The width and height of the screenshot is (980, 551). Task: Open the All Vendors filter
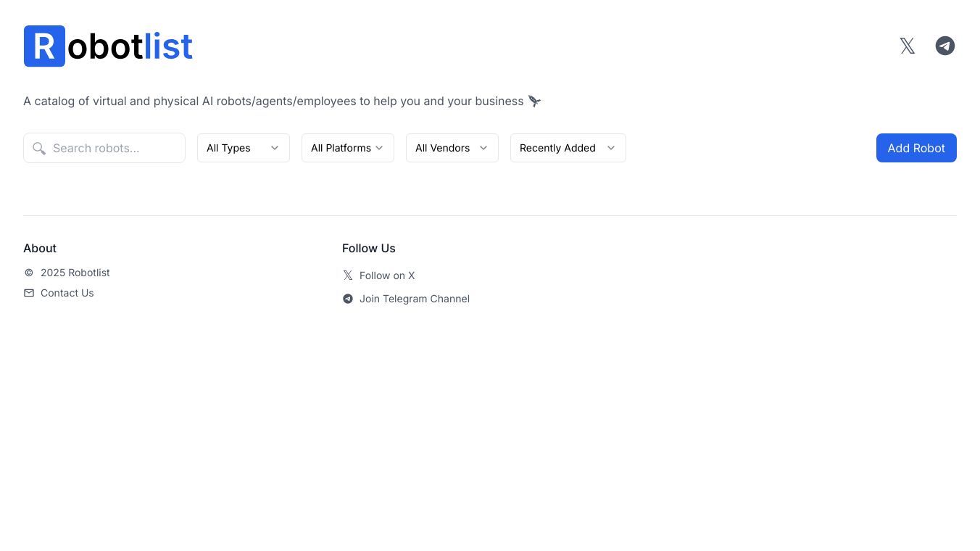pyautogui.click(x=452, y=148)
